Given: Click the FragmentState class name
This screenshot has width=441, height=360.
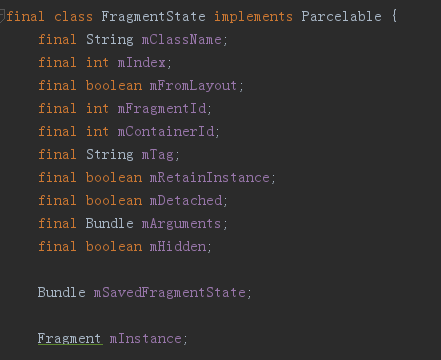Looking at the screenshot, I should (x=153, y=17).
